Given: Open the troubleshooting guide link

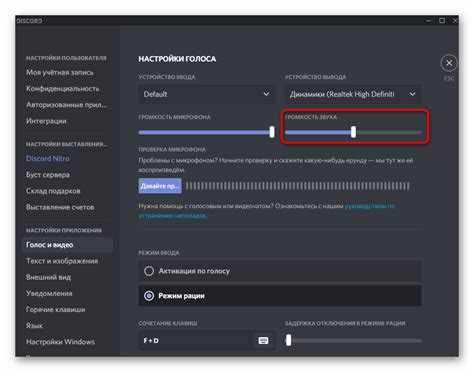Looking at the screenshot, I should point(266,211).
